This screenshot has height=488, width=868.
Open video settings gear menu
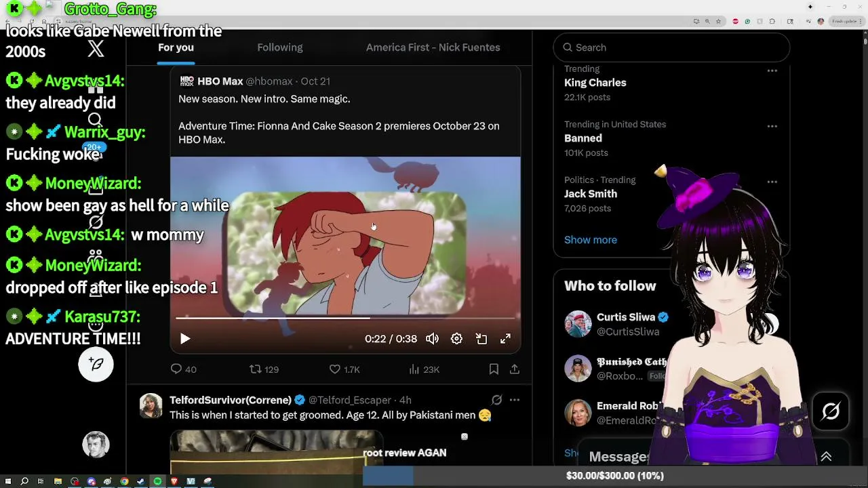[x=456, y=339]
